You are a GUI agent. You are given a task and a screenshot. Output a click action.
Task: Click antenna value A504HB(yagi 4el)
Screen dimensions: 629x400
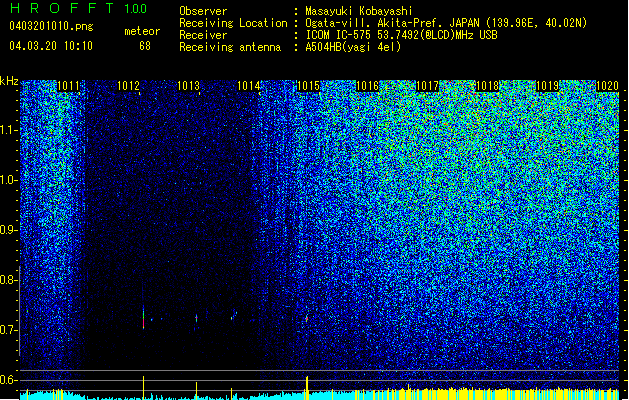pos(353,47)
